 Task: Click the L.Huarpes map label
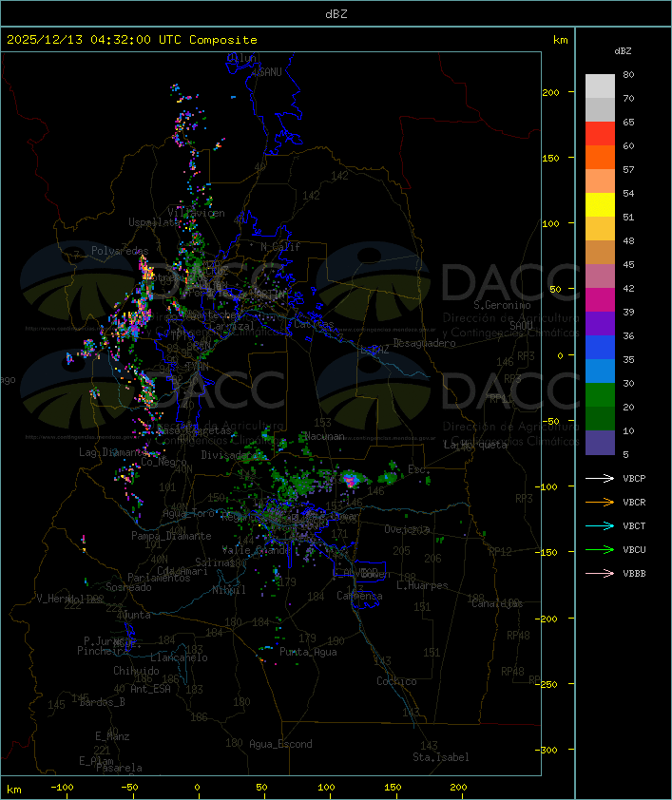(x=422, y=585)
